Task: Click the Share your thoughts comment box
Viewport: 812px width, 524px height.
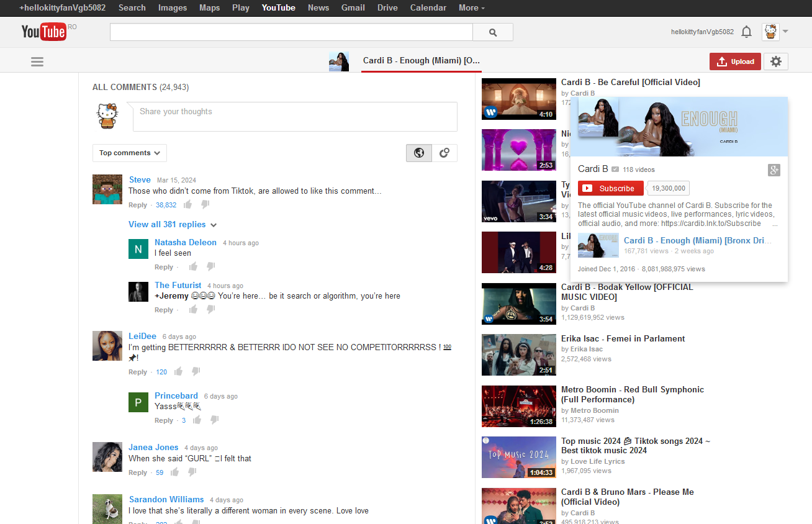Action: click(295, 117)
